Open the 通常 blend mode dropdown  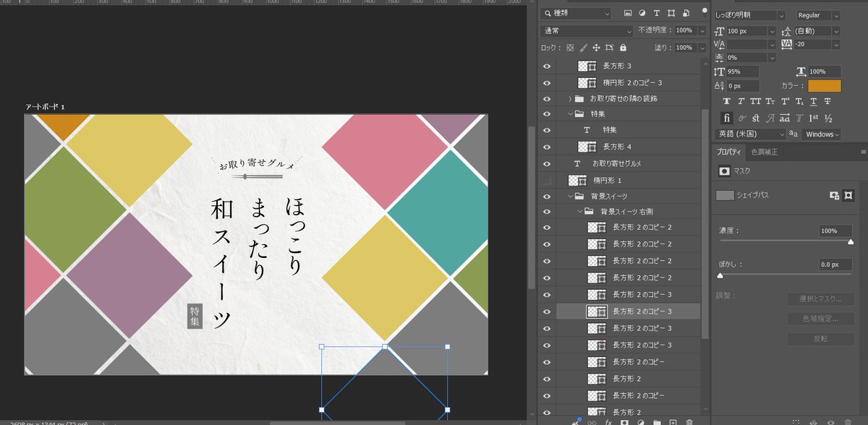coord(587,31)
